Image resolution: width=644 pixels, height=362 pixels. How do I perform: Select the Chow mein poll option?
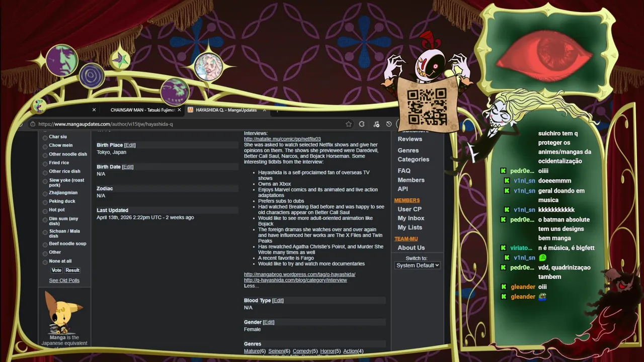[x=45, y=146]
